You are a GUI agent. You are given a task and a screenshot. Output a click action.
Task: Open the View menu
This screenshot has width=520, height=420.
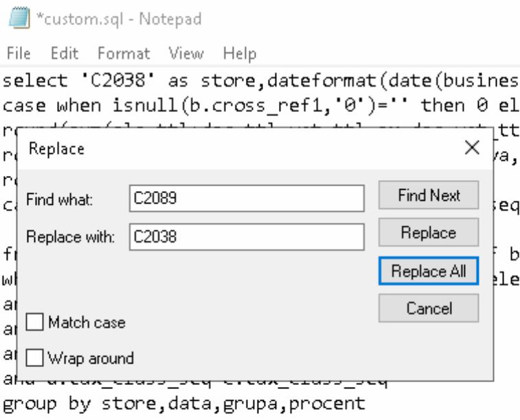(x=186, y=53)
